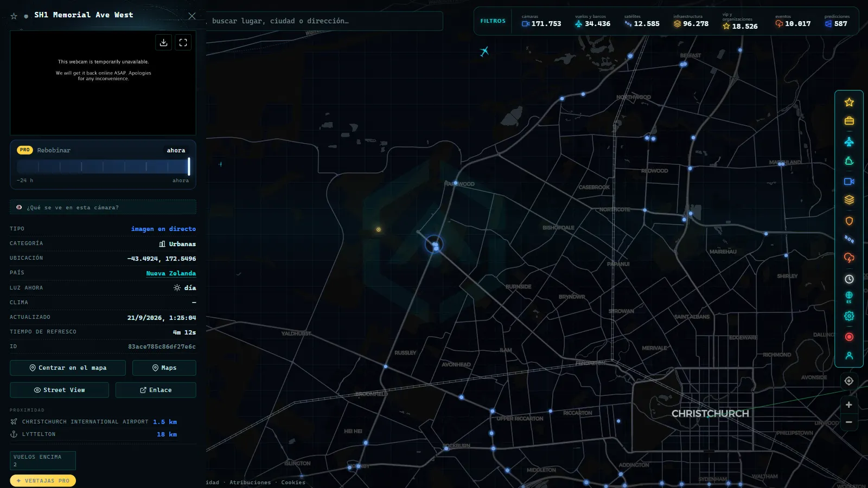
Task: Open the clock history icon
Action: 849,279
